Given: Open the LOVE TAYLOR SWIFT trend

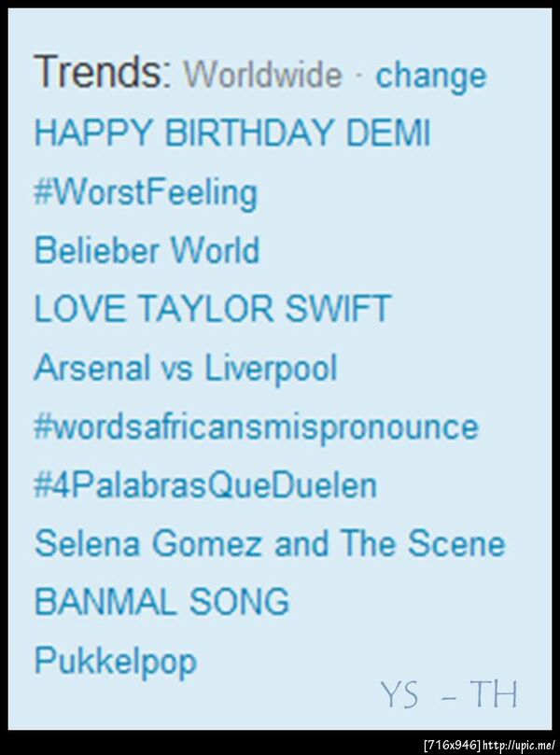Looking at the screenshot, I should (212, 309).
